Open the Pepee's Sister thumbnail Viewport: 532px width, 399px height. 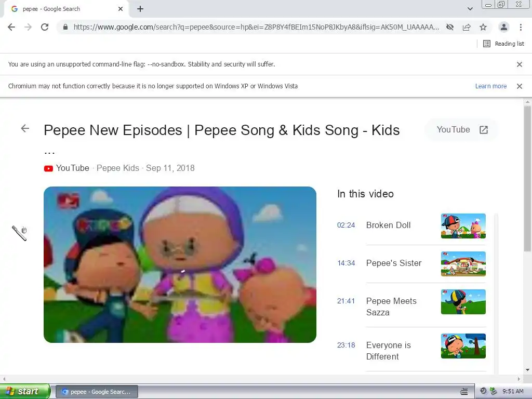(463, 264)
